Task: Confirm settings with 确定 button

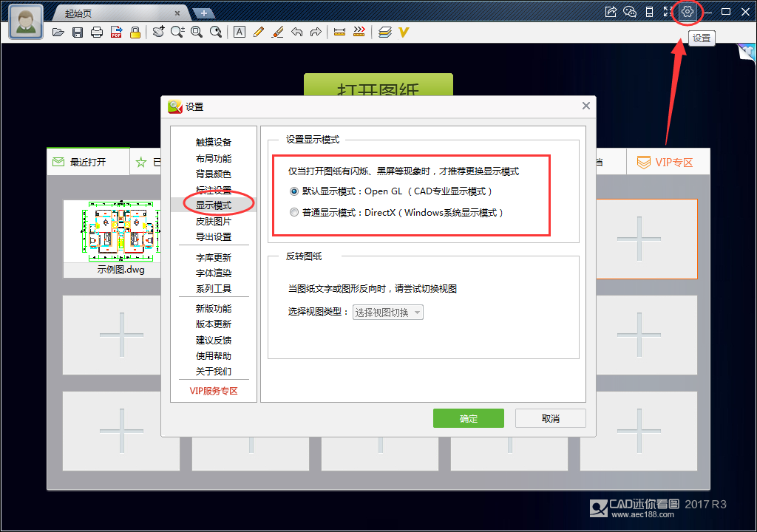Action: point(468,417)
